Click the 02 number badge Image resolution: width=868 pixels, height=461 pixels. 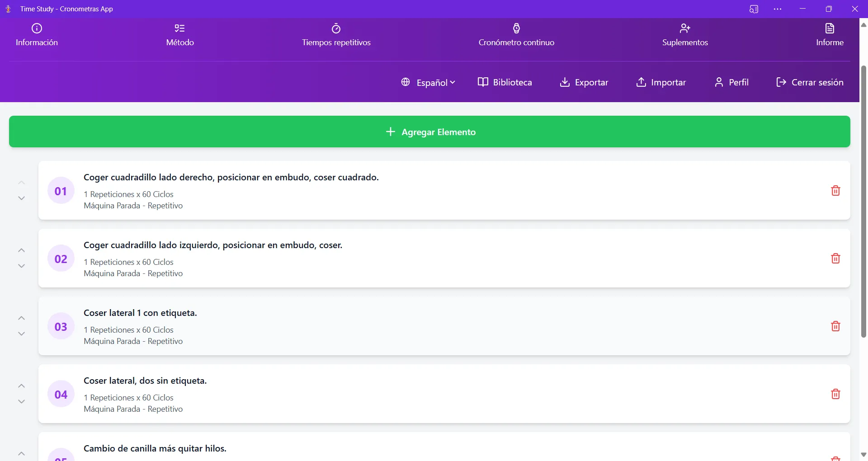pyautogui.click(x=61, y=259)
